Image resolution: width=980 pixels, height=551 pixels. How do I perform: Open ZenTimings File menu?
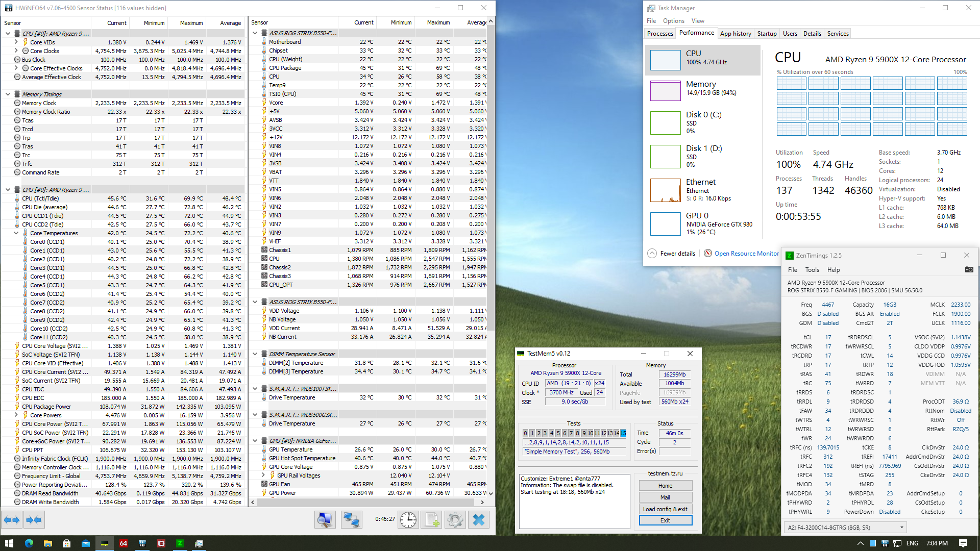(792, 270)
